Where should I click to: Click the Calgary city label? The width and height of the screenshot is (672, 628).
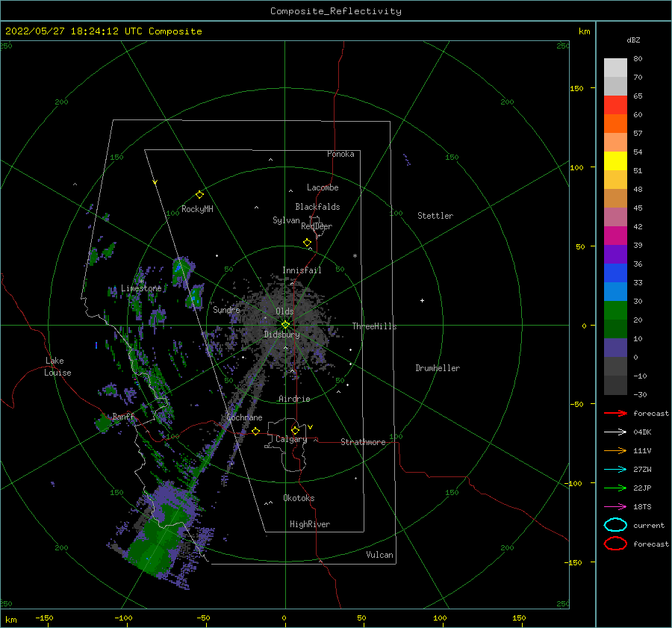pyautogui.click(x=291, y=439)
